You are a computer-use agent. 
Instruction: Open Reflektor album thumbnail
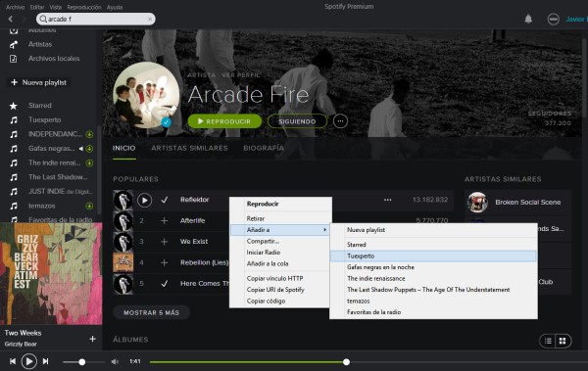[x=123, y=200]
